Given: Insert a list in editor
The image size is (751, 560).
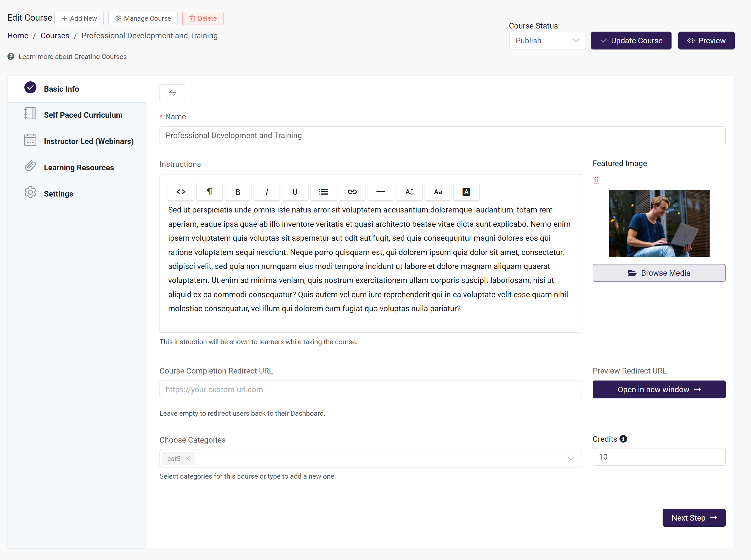Looking at the screenshot, I should point(323,192).
